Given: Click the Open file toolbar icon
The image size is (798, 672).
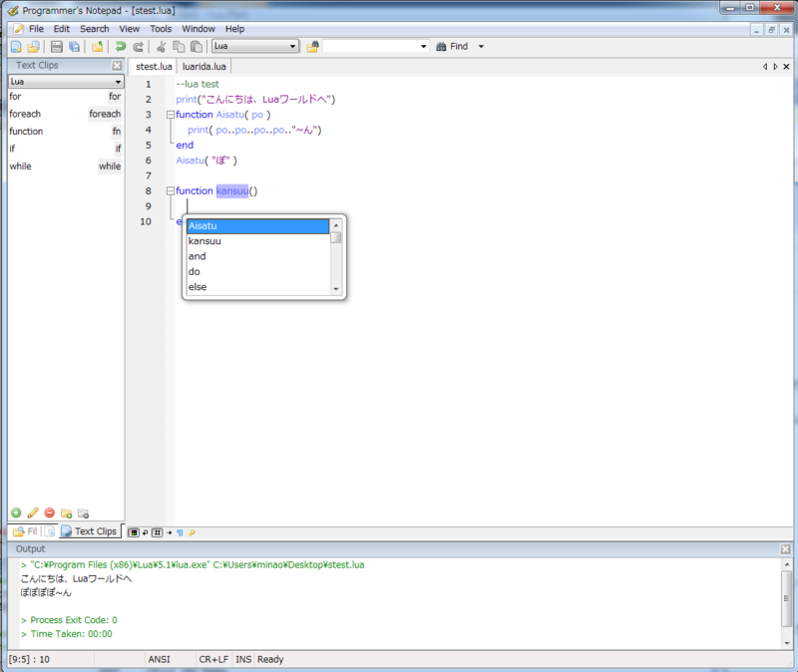Looking at the screenshot, I should point(34,47).
